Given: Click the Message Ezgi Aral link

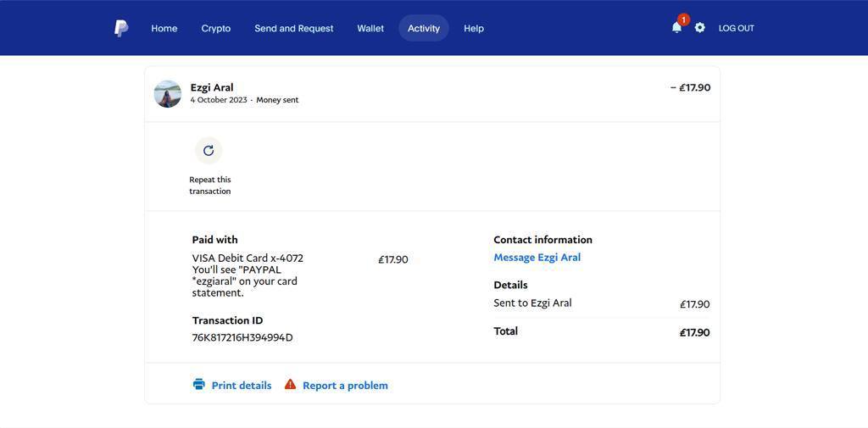Looking at the screenshot, I should pyautogui.click(x=537, y=258).
